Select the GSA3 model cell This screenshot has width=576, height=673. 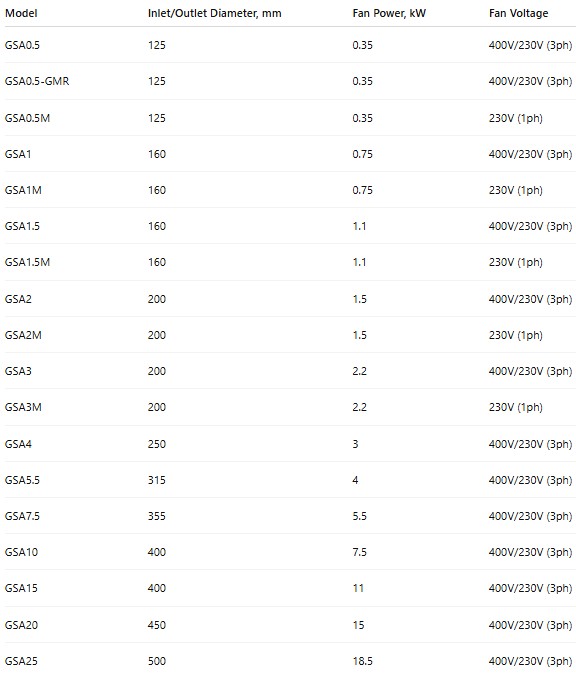pyautogui.click(x=18, y=371)
